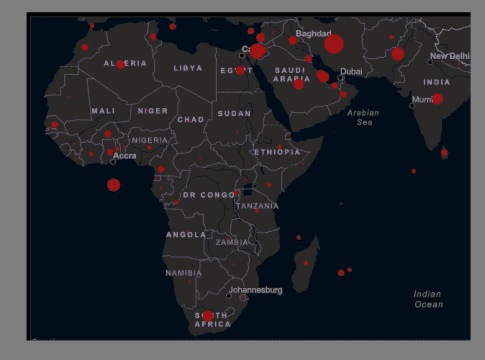485x360 pixels.
Task: Click the red circle on Sri Lanka
Action: (x=444, y=153)
